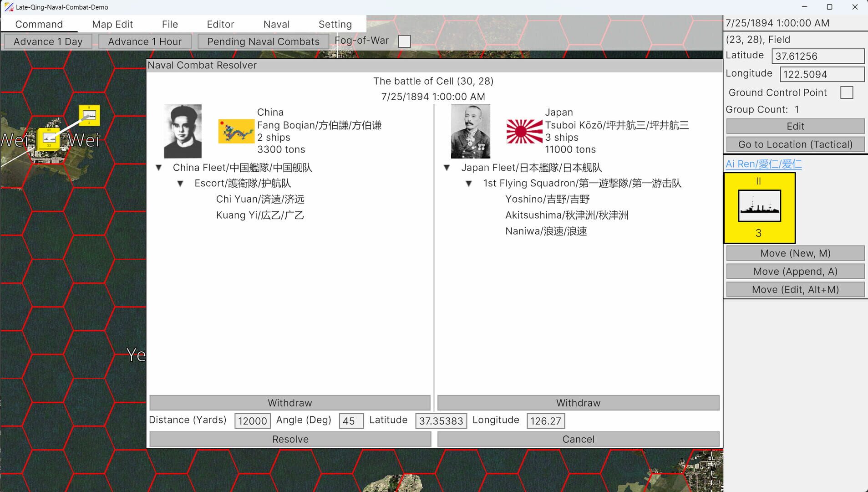
Task: Click the Distance (Yards) input field
Action: pyautogui.click(x=252, y=420)
